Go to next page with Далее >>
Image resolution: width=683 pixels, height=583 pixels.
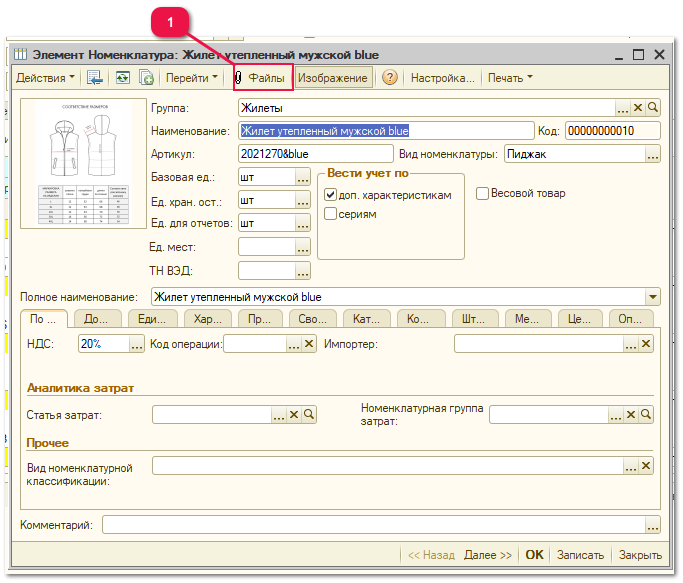tap(488, 555)
